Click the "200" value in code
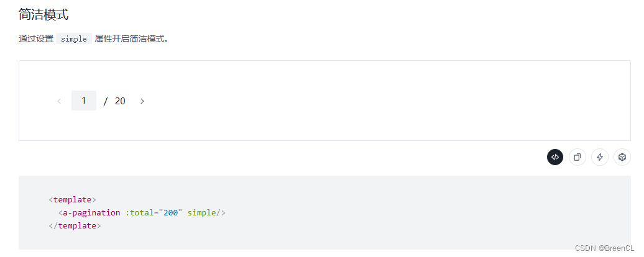This screenshot has height=257, width=644. [170, 212]
